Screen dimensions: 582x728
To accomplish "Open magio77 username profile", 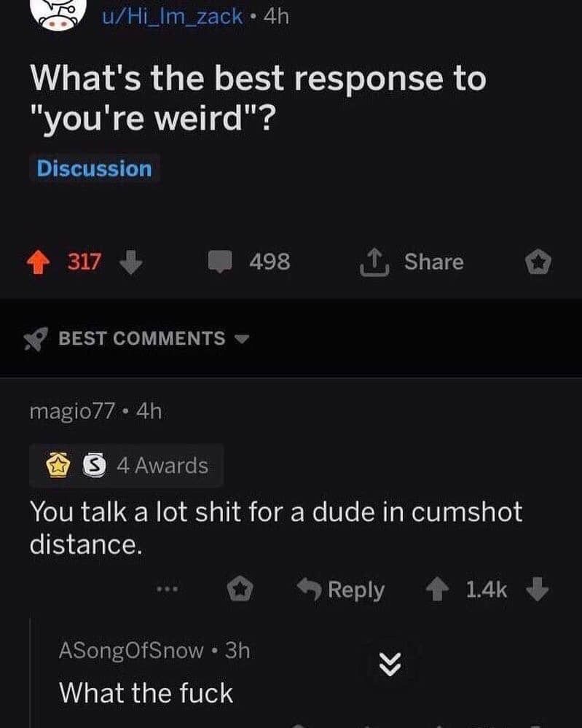I will 72,411.
